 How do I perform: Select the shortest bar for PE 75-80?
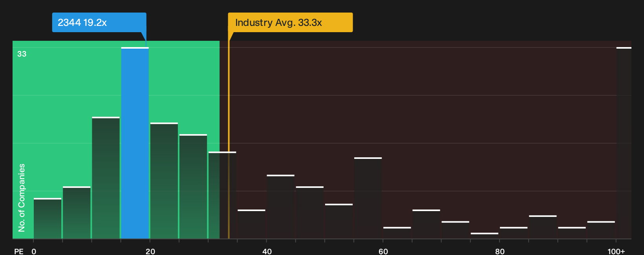(x=485, y=236)
